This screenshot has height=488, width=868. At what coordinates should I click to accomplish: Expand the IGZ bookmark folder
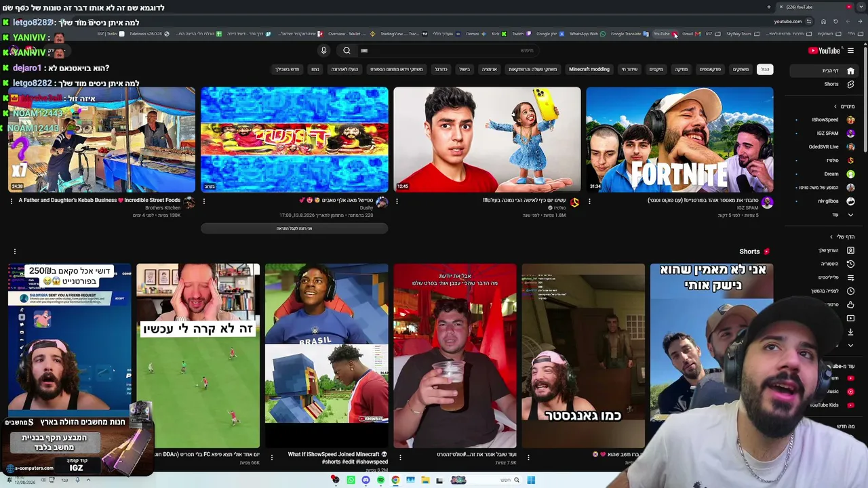(712, 34)
